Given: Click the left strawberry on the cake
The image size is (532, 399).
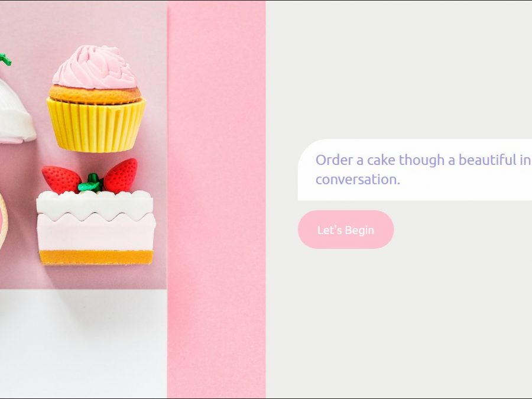Looking at the screenshot, I should click(61, 179).
